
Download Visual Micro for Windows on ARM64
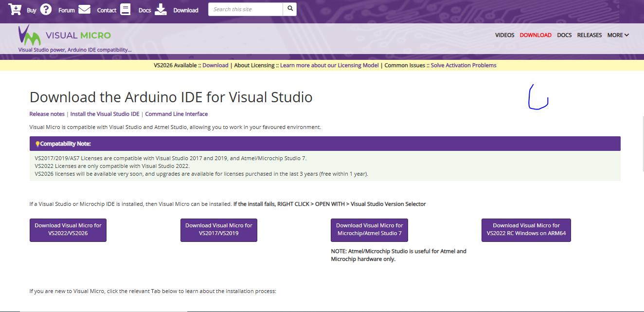click(526, 230)
